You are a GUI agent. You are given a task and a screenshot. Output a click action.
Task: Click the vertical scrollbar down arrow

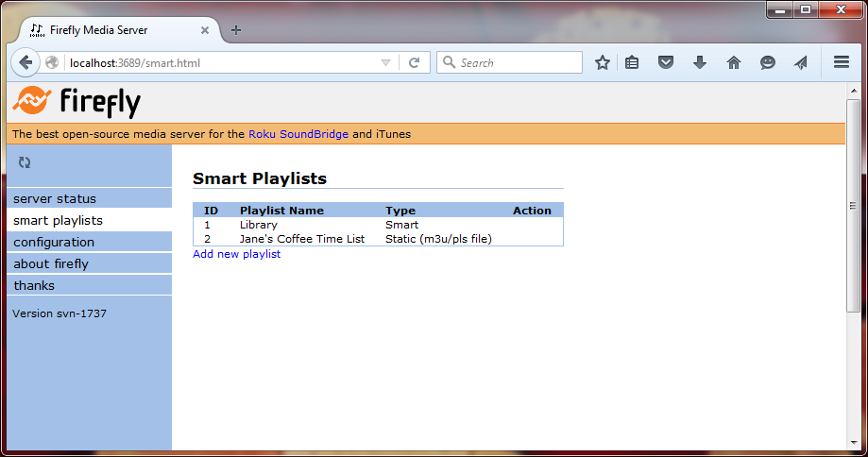[853, 443]
